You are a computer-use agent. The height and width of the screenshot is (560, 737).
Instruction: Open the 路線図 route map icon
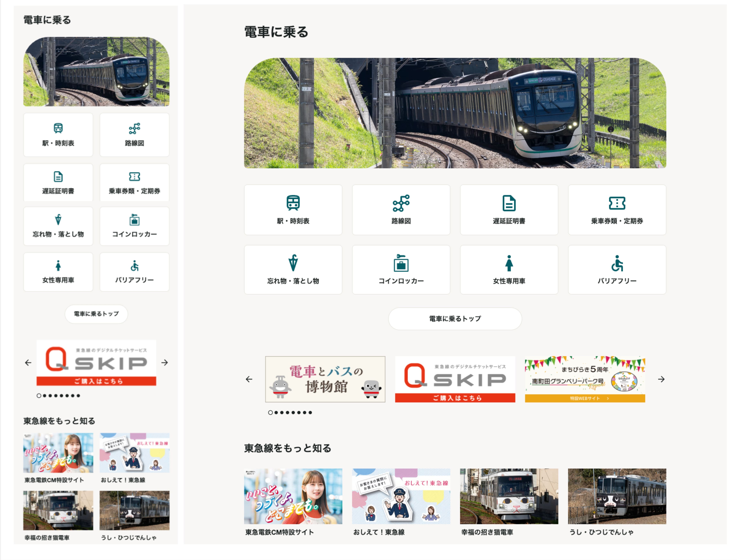tap(401, 210)
